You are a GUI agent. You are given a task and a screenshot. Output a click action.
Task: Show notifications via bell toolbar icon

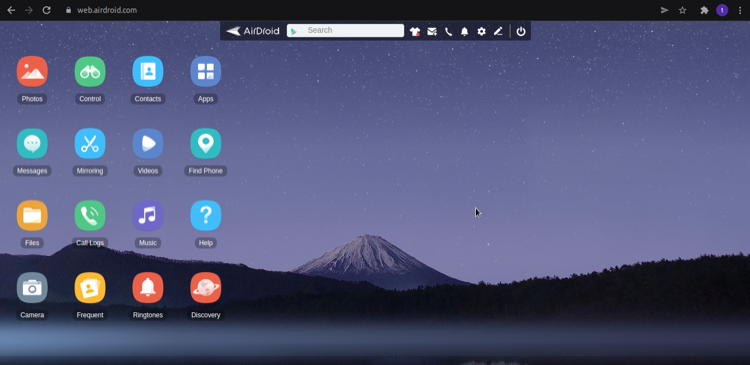464,32
